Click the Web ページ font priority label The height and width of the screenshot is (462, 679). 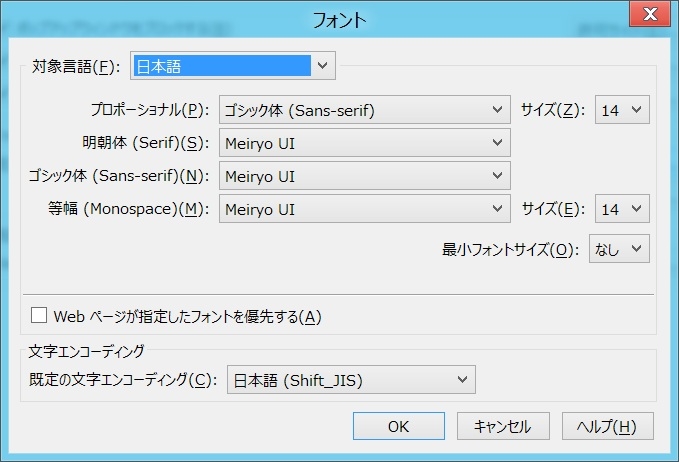(x=187, y=317)
